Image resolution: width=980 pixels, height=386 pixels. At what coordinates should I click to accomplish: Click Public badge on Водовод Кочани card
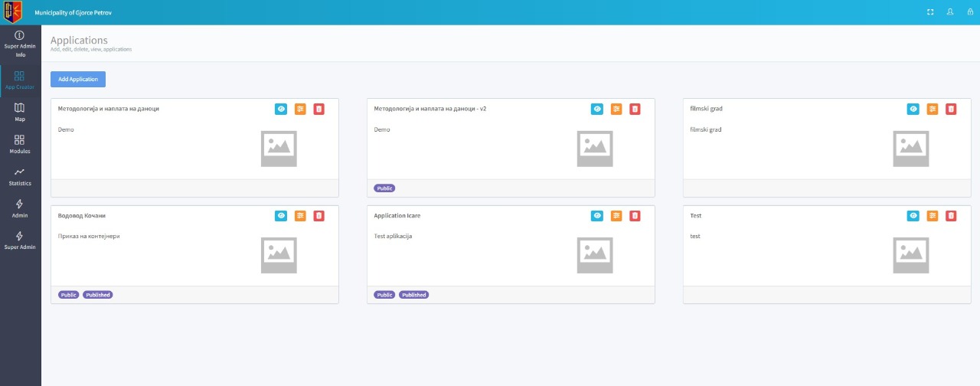(x=68, y=294)
